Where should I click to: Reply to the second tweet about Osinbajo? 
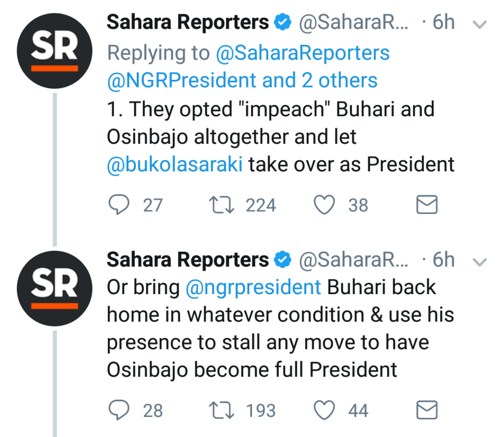119,410
